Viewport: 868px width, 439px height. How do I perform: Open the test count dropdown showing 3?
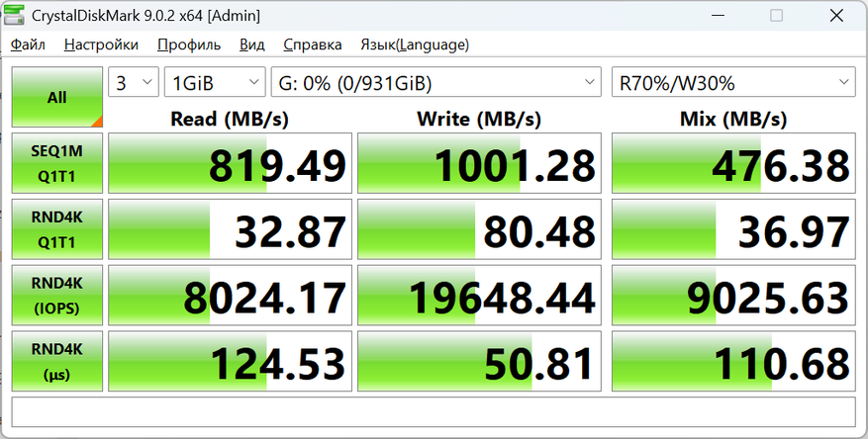[134, 82]
